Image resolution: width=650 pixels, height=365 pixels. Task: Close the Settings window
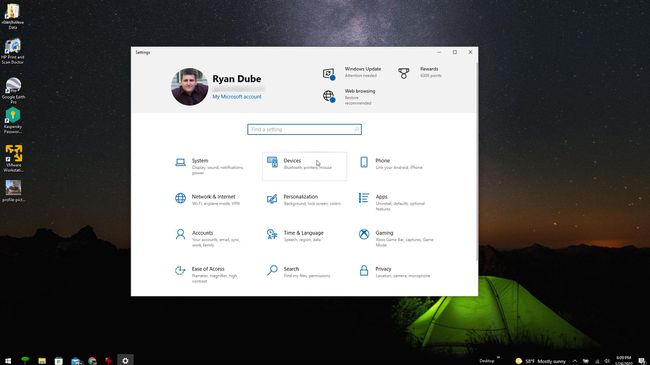pos(470,52)
